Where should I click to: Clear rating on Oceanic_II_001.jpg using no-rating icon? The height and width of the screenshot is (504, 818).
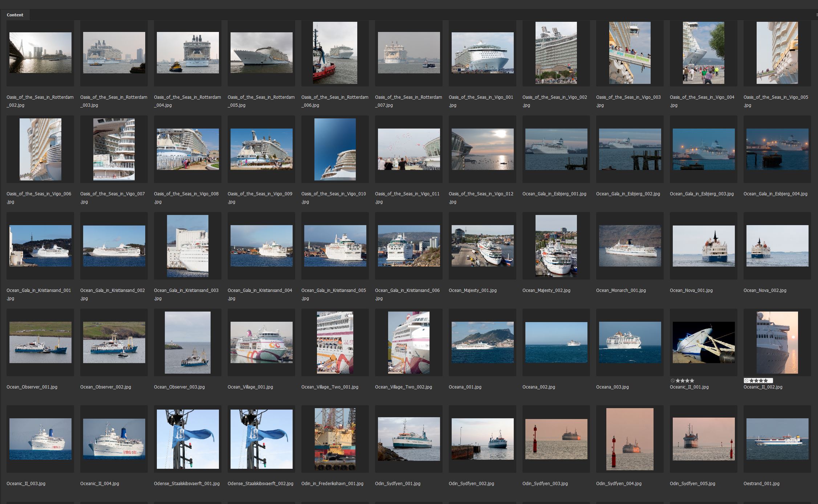click(673, 381)
